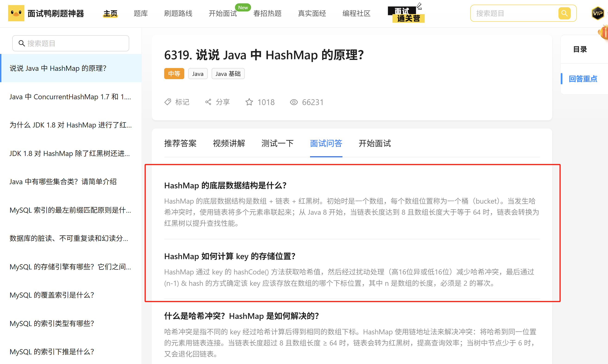Click the 分享 share icon
This screenshot has height=364, width=608.
click(208, 102)
